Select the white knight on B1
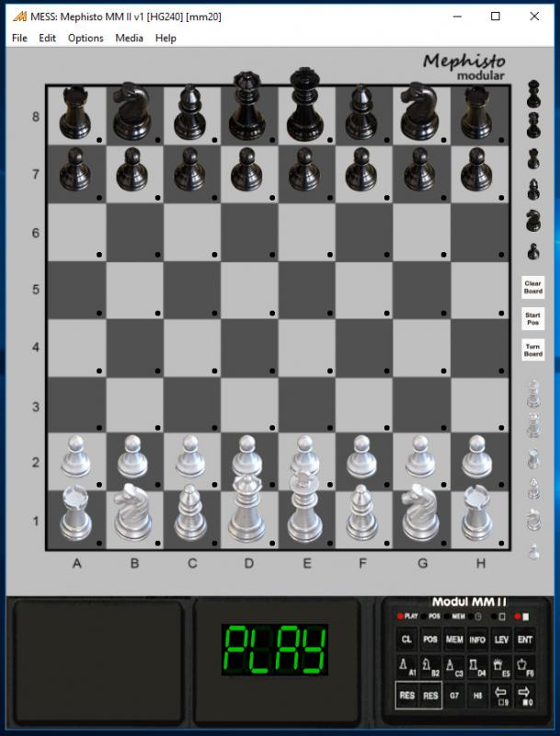560x736 pixels. [x=133, y=512]
